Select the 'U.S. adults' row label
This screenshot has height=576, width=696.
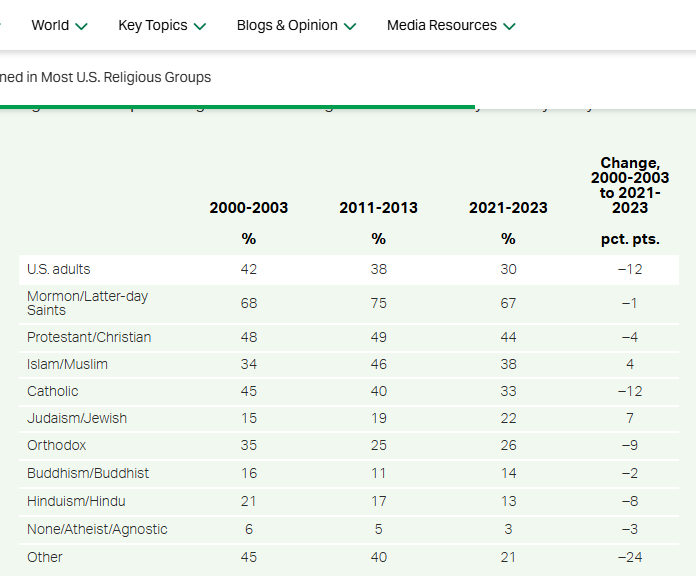click(x=59, y=269)
